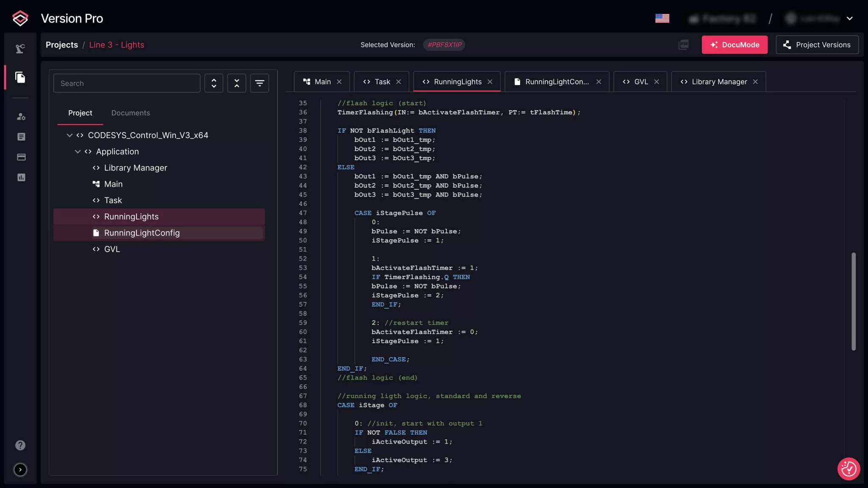Click the PDF export icon
Viewport: 868px width, 488px height.
[x=683, y=44]
